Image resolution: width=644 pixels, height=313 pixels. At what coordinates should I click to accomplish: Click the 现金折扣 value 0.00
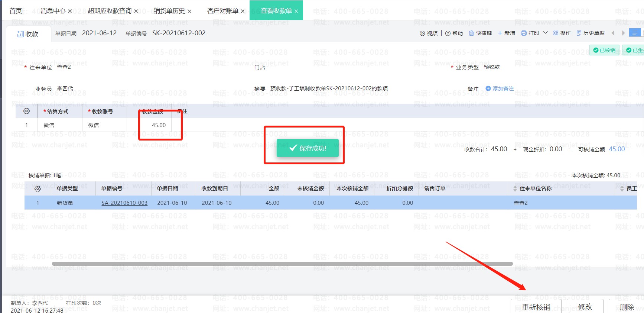click(556, 149)
